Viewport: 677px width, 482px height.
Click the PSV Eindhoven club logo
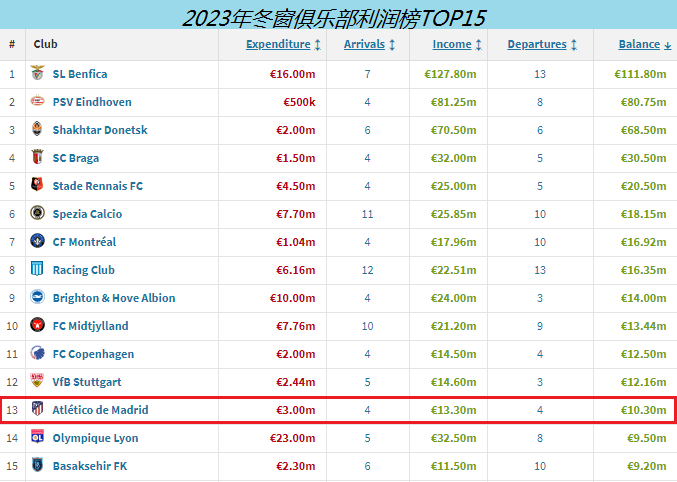click(38, 102)
